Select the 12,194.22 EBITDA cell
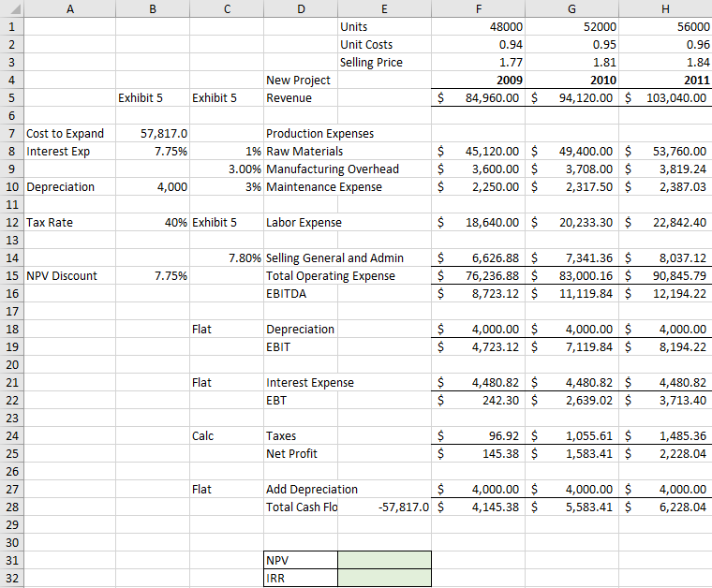This screenshot has width=712, height=588. 665,294
